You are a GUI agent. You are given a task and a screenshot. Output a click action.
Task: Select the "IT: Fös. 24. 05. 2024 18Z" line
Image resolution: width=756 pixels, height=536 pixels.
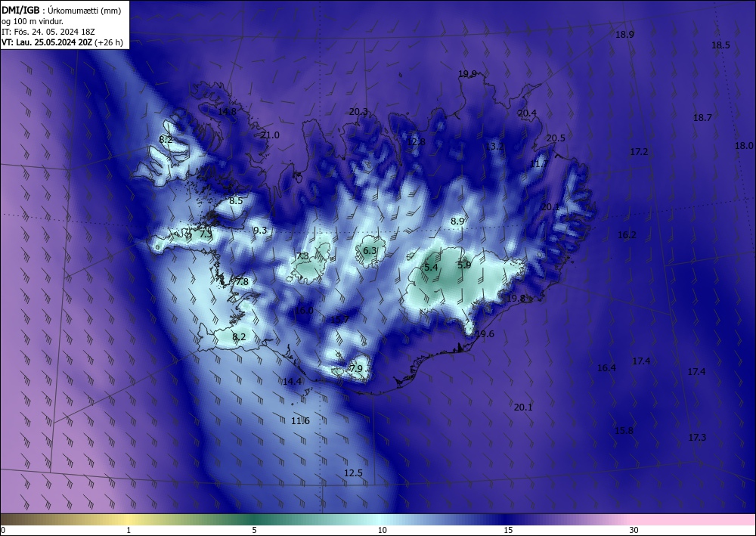pyautogui.click(x=48, y=32)
